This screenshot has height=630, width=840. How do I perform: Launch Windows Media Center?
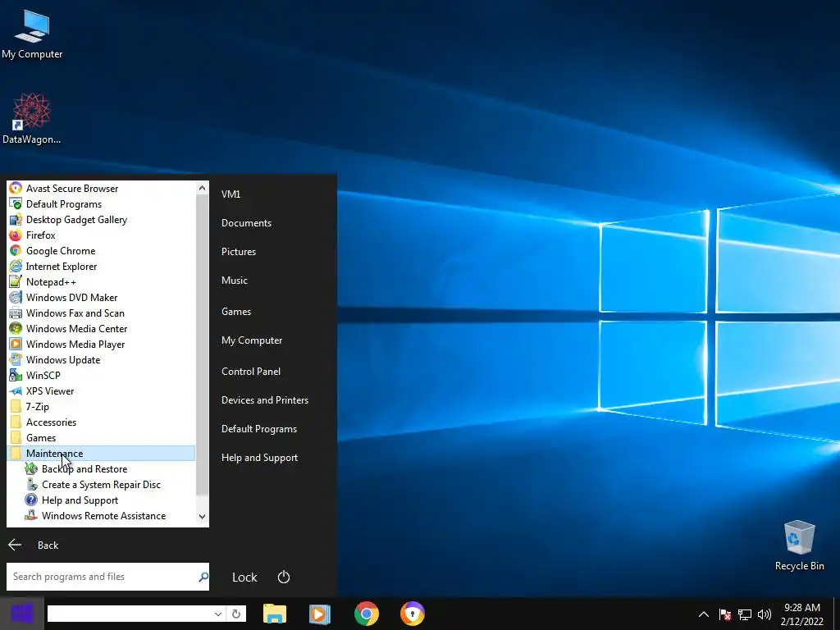point(101,328)
